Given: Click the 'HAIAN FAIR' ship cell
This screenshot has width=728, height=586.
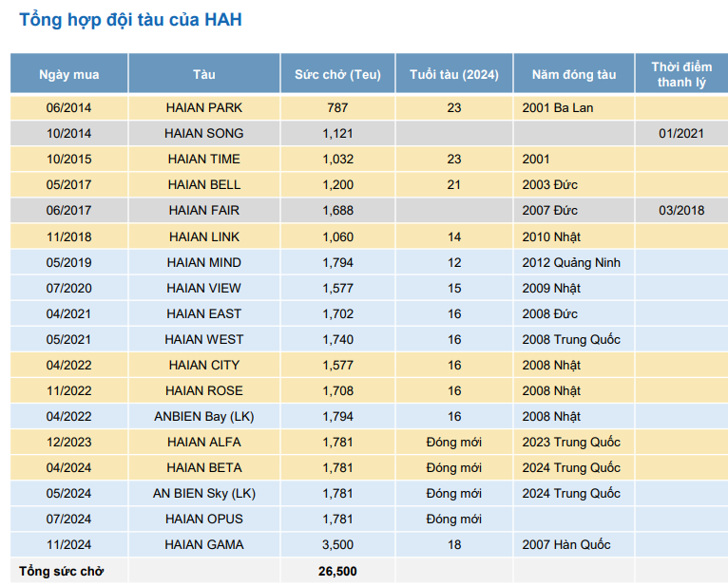Looking at the screenshot, I should 204,210.
